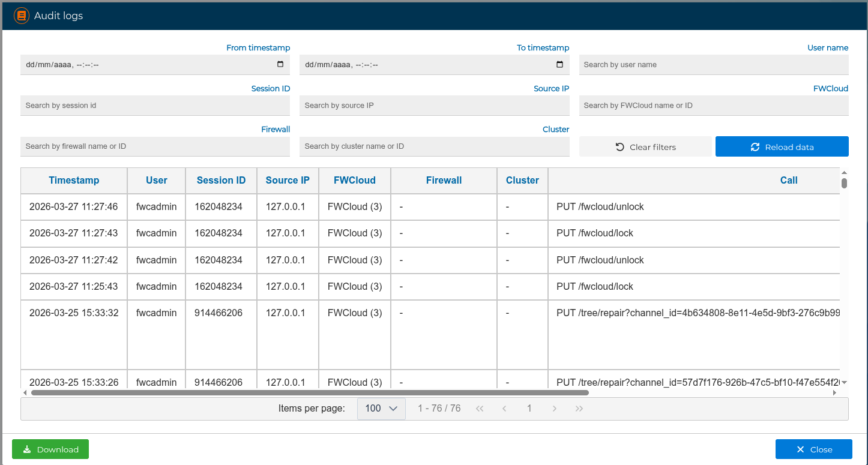Go to the first page of results
868x465 pixels.
pyautogui.click(x=480, y=409)
